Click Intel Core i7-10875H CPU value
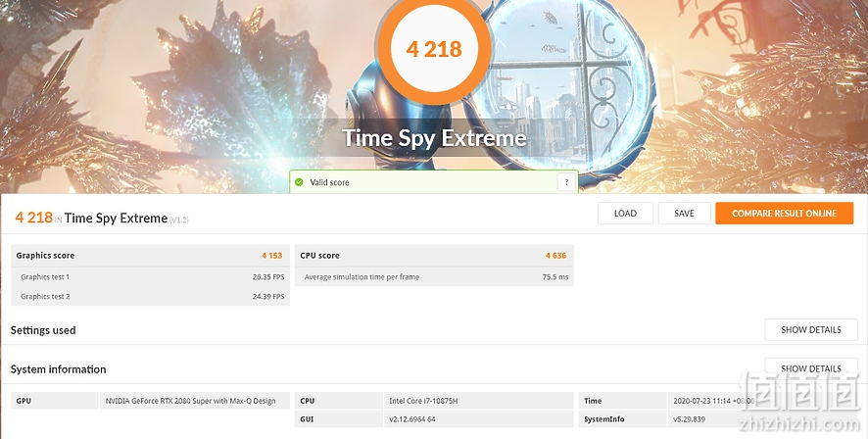The width and height of the screenshot is (868, 439). click(x=423, y=401)
